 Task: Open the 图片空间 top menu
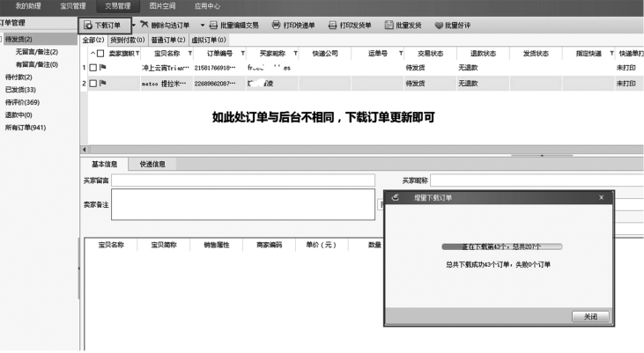162,6
